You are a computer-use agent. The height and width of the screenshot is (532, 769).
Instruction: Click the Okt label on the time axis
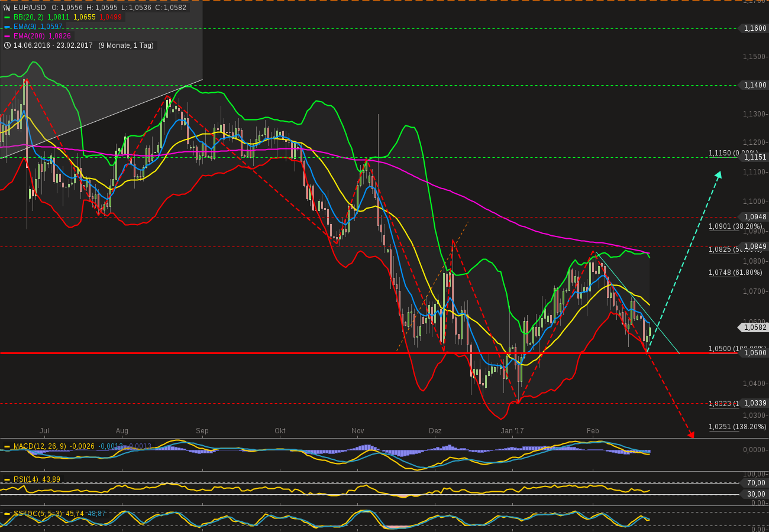click(280, 431)
